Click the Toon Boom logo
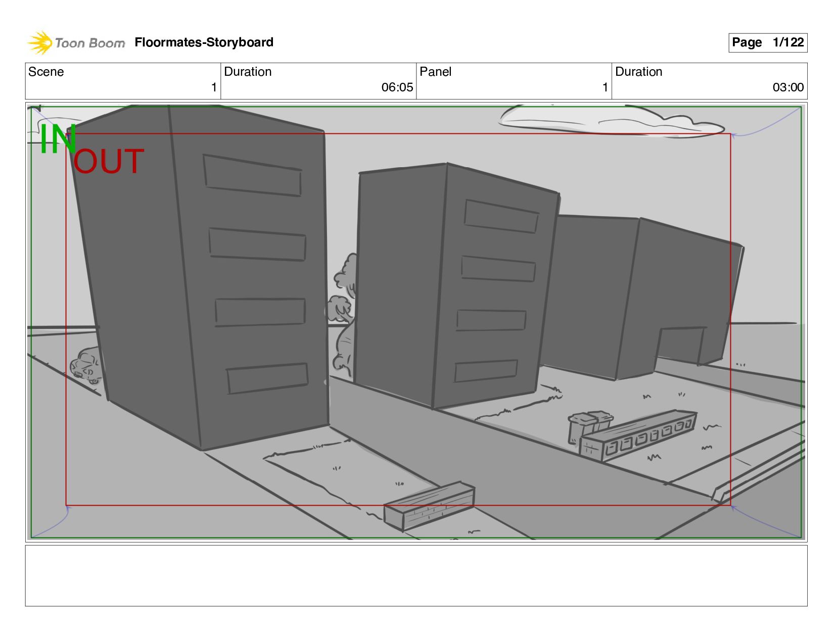The image size is (834, 644). click(x=76, y=42)
